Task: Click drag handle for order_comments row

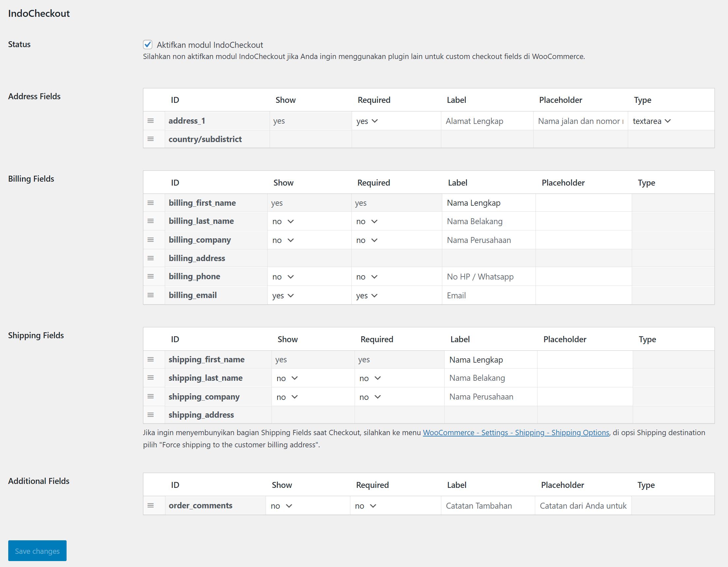Action: (151, 505)
